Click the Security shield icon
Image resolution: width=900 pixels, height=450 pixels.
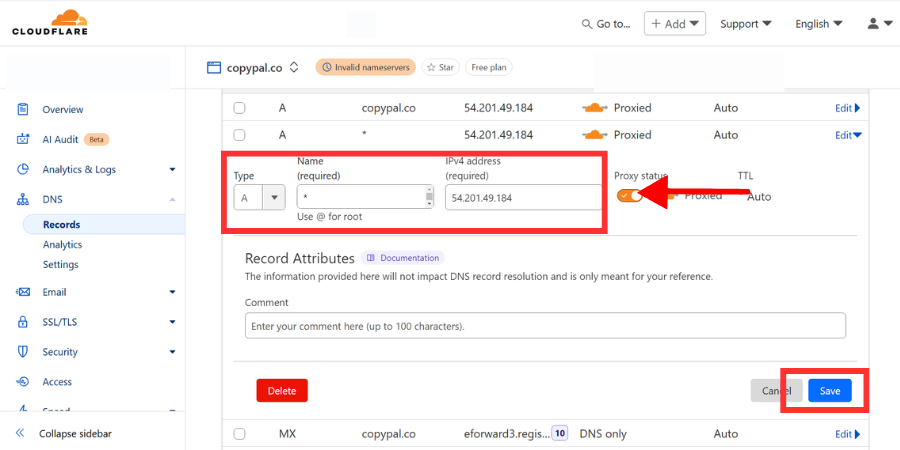pyautogui.click(x=23, y=352)
